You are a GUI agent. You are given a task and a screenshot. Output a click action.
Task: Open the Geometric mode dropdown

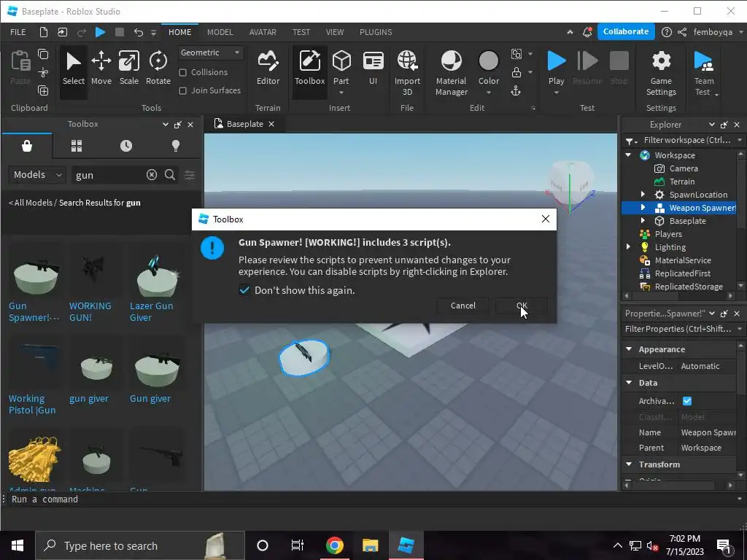pos(211,52)
